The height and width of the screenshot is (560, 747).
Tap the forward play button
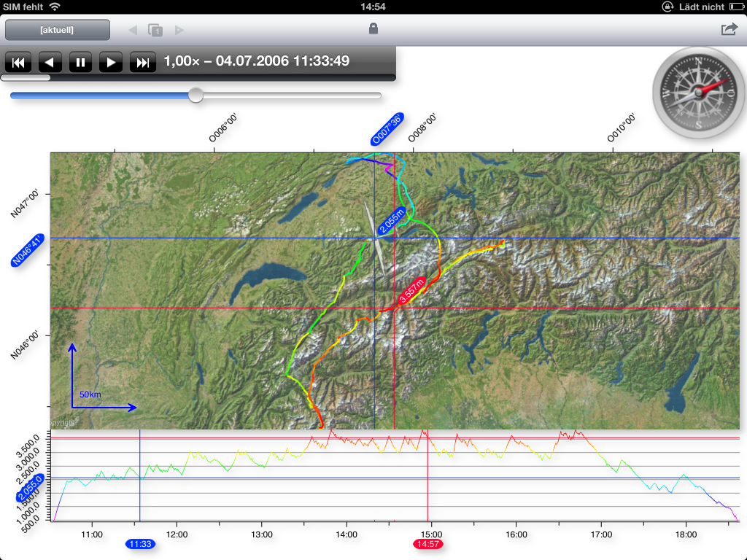click(x=111, y=63)
